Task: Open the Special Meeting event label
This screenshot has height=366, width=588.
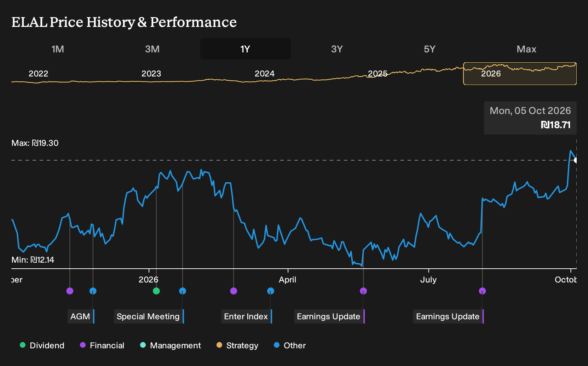Action: (x=149, y=316)
